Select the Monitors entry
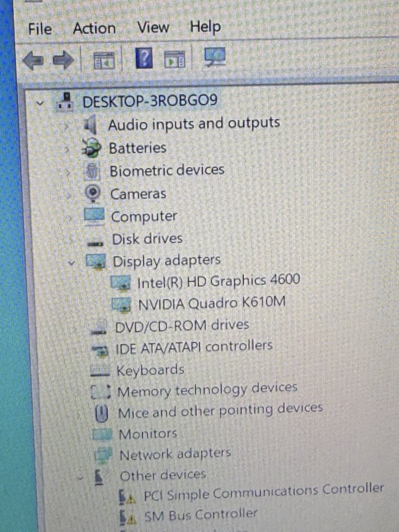 click(x=148, y=434)
